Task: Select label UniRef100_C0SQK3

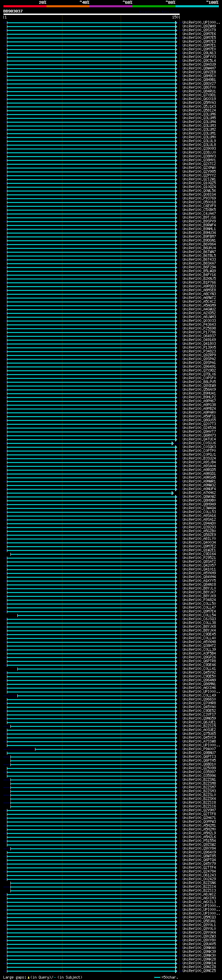Action: coord(199,447)
